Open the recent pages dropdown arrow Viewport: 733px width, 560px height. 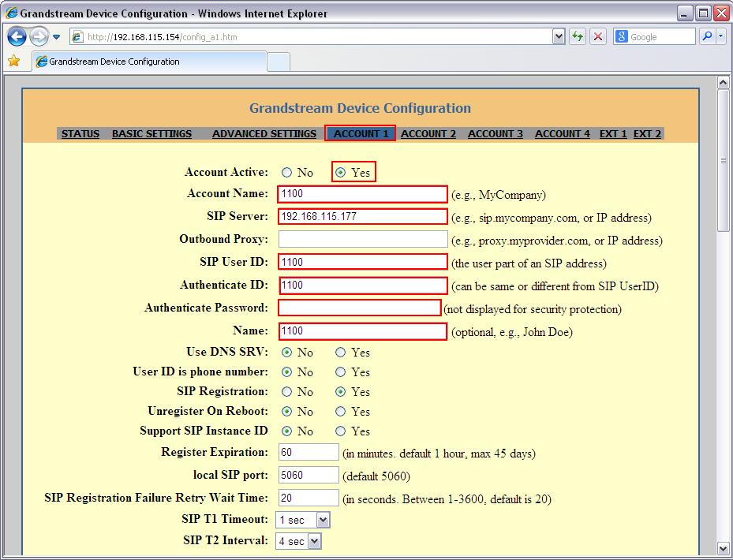click(x=57, y=37)
